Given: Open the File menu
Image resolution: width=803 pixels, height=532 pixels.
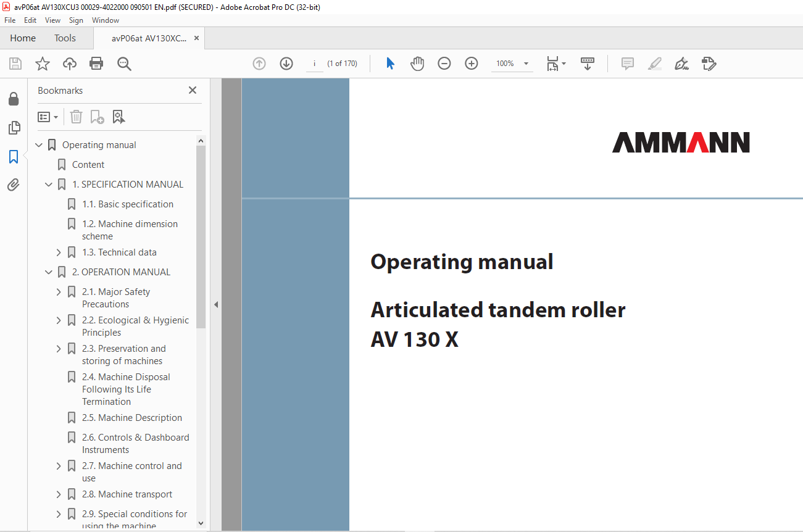Looking at the screenshot, I should [10, 20].
